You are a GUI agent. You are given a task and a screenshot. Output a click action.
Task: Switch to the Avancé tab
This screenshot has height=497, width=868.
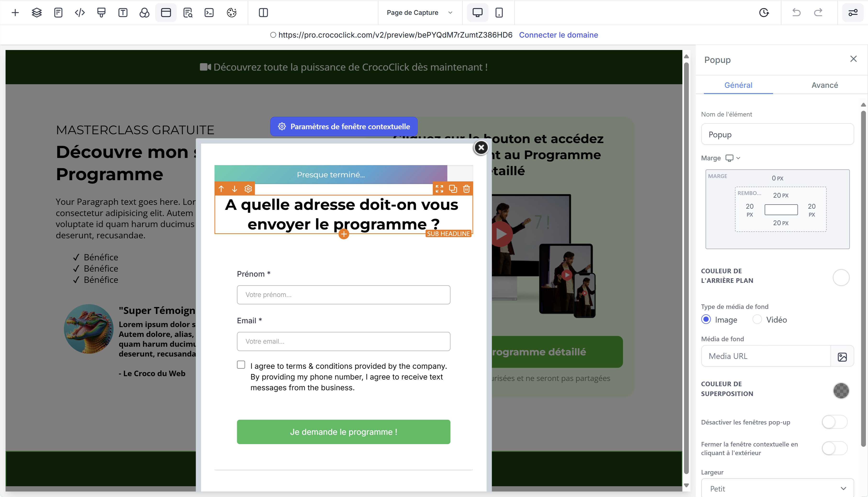point(824,85)
